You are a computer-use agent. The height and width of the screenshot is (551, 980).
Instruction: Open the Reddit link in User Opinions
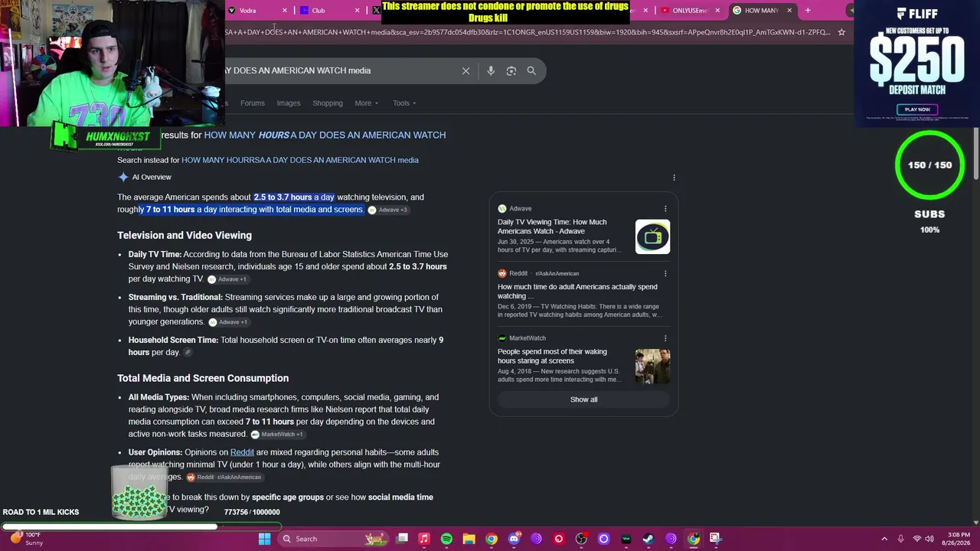(x=242, y=452)
